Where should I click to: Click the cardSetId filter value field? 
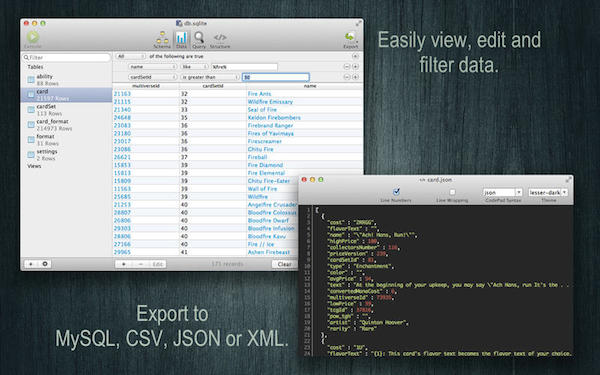(x=276, y=77)
